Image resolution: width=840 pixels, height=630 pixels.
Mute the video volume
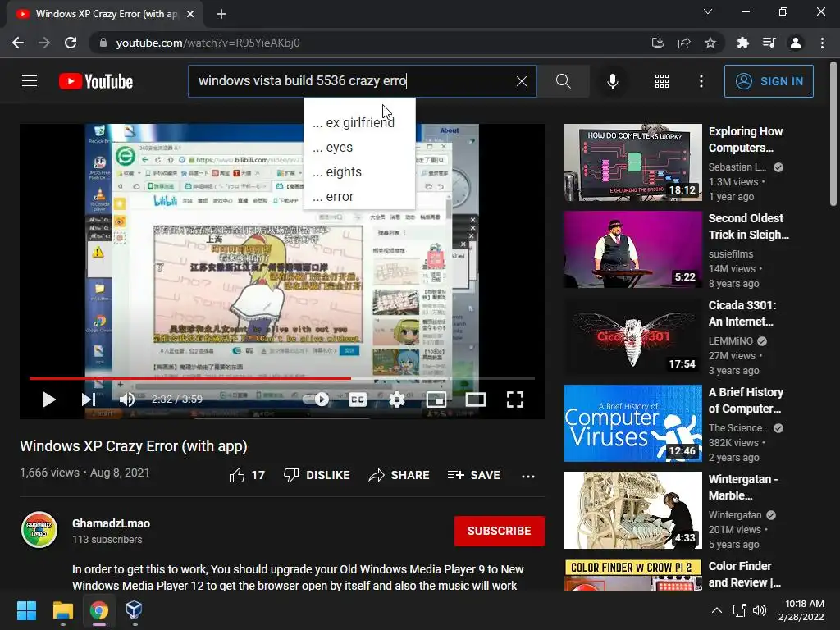(127, 399)
